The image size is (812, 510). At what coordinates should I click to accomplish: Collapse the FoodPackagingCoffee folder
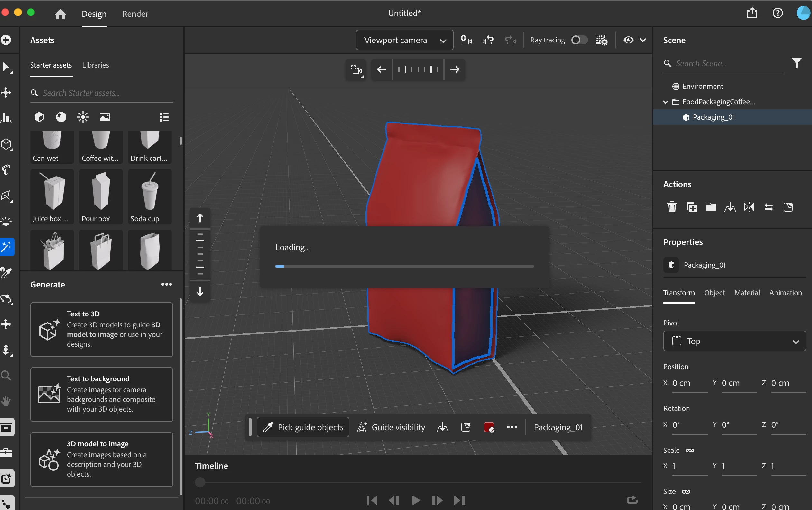pos(665,102)
